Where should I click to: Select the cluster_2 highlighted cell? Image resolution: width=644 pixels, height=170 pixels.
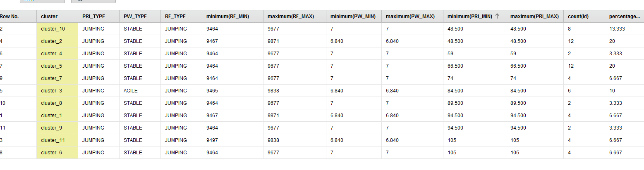click(x=57, y=41)
